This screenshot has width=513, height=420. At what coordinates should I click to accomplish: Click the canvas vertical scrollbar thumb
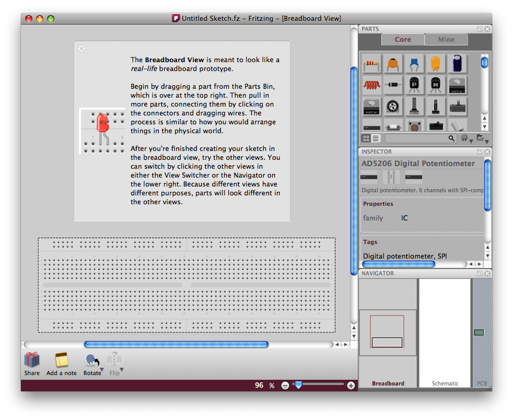[354, 171]
